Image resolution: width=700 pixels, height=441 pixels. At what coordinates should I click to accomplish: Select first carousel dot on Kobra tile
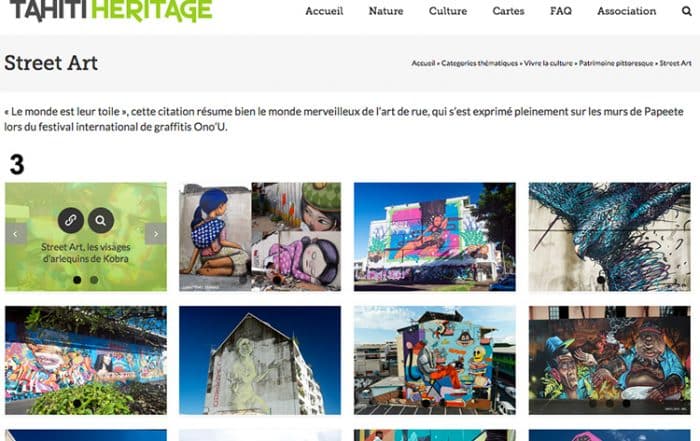pos(77,280)
